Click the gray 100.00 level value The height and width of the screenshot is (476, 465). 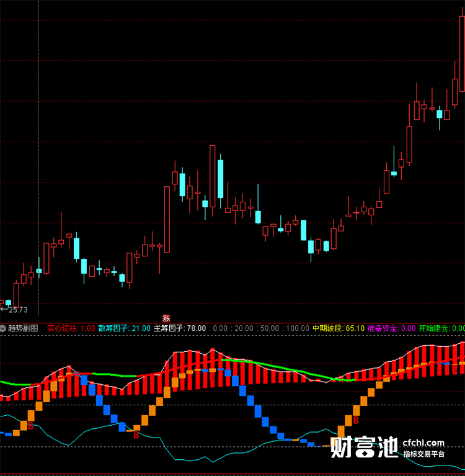pyautogui.click(x=298, y=328)
